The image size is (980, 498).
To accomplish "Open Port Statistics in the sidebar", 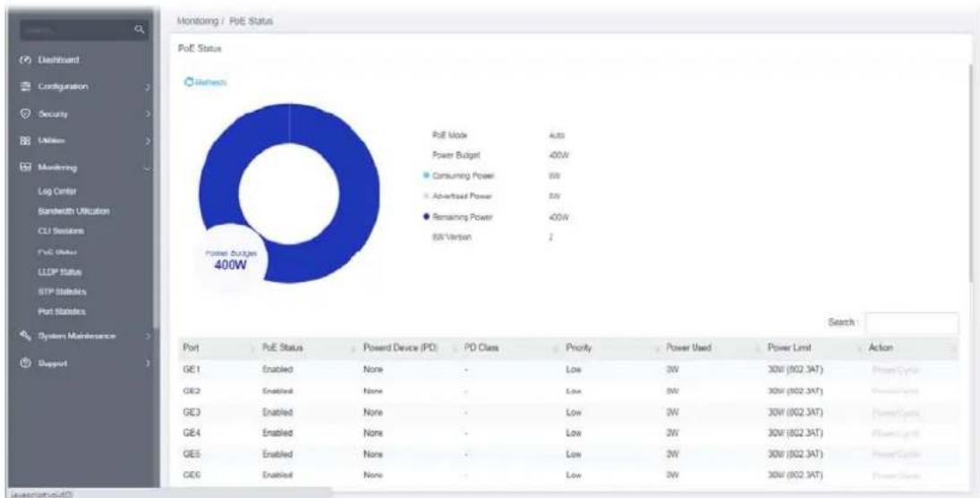I will (62, 311).
